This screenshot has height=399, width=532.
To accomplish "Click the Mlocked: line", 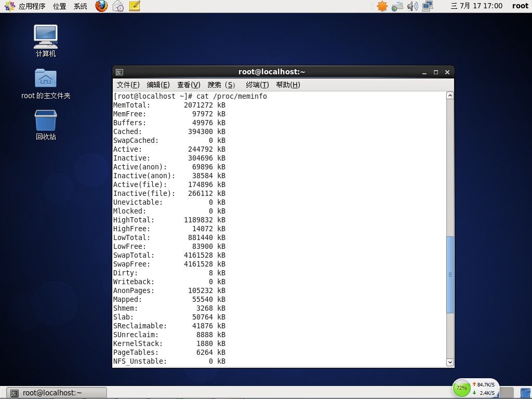I will point(169,211).
